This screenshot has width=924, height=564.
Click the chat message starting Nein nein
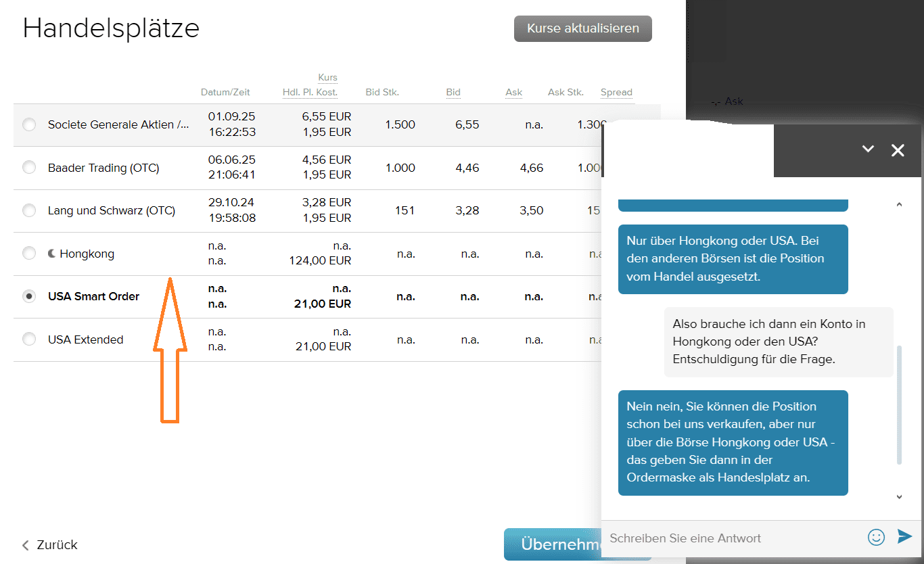[x=733, y=442]
